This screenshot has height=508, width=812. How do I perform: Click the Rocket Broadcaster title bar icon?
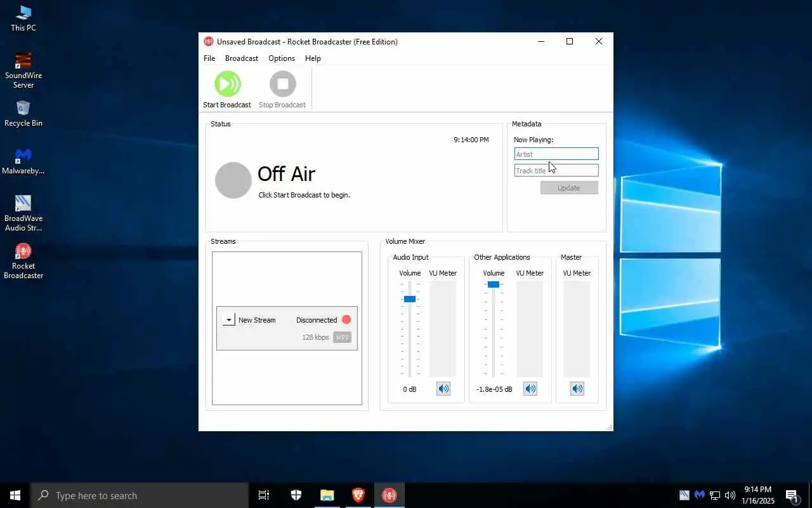209,42
